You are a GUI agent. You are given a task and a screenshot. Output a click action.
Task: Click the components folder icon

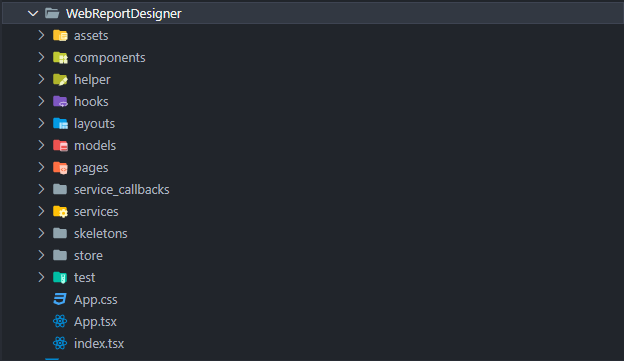click(60, 58)
